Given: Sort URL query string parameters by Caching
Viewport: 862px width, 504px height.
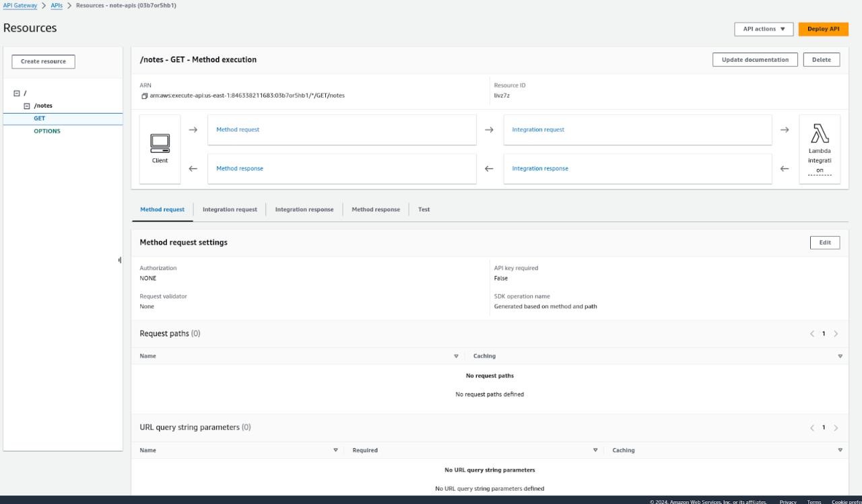Looking at the screenshot, I should tap(840, 450).
